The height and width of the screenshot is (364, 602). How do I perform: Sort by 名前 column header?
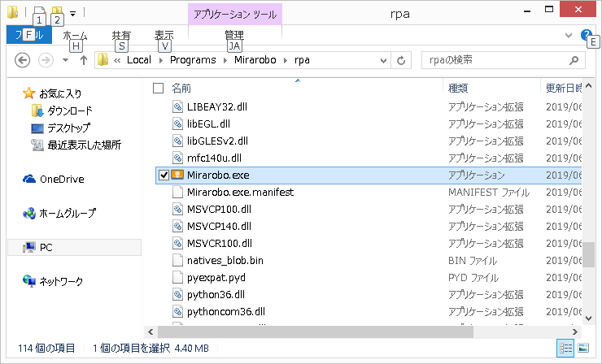pos(181,89)
